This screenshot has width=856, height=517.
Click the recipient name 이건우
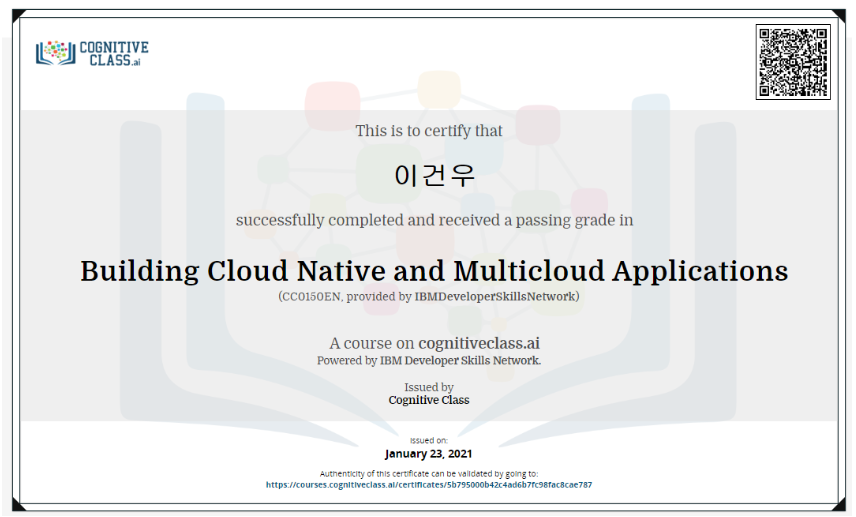[435, 176]
